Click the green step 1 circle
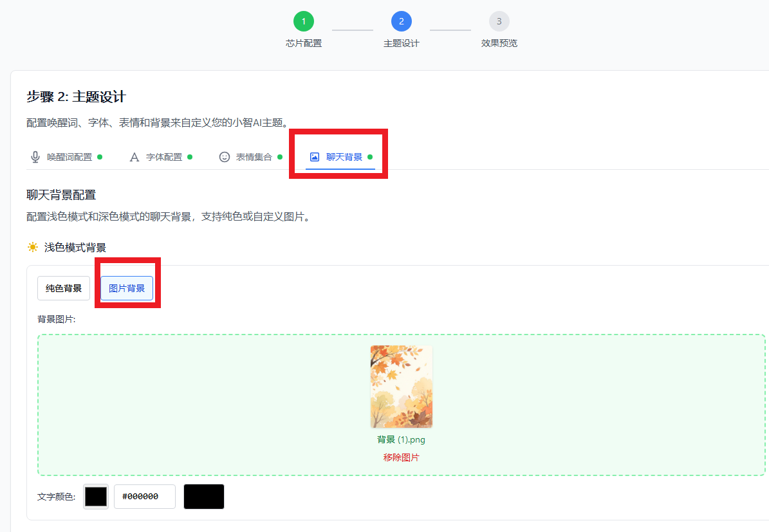 point(303,21)
